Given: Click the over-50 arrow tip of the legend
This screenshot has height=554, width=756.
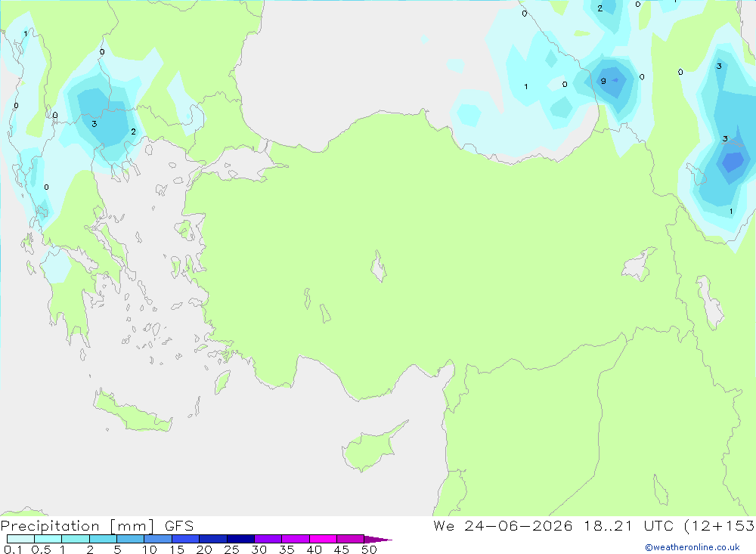Looking at the screenshot, I should [379, 540].
